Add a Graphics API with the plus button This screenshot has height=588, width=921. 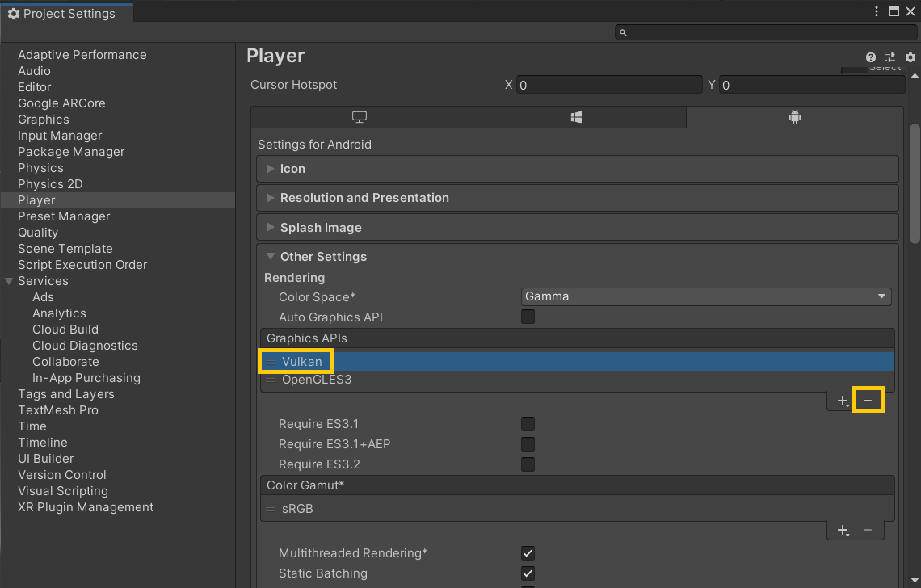[843, 401]
